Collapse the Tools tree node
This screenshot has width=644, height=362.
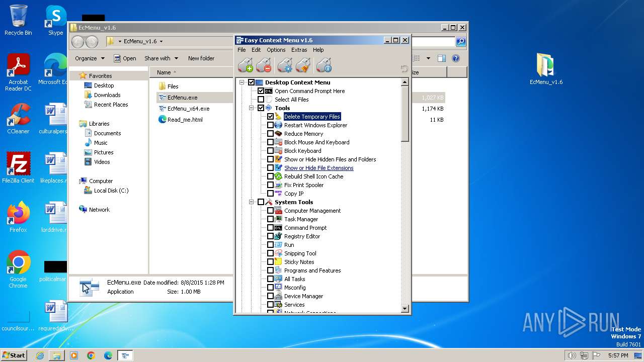[252, 108]
